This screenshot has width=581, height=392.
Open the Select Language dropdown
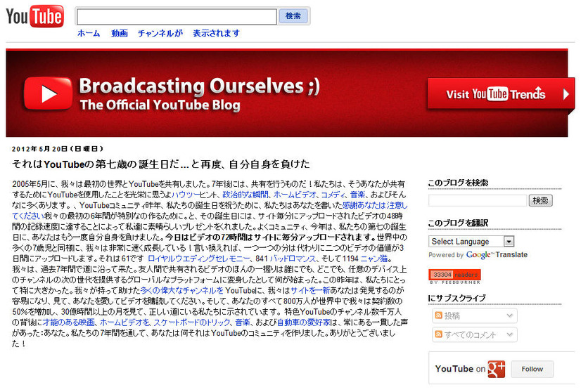(471, 242)
